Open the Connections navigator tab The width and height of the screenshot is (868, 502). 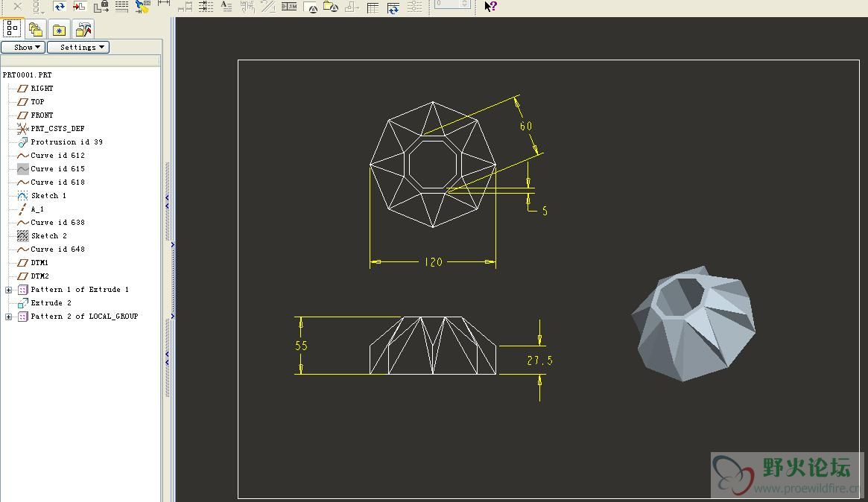pos(83,29)
